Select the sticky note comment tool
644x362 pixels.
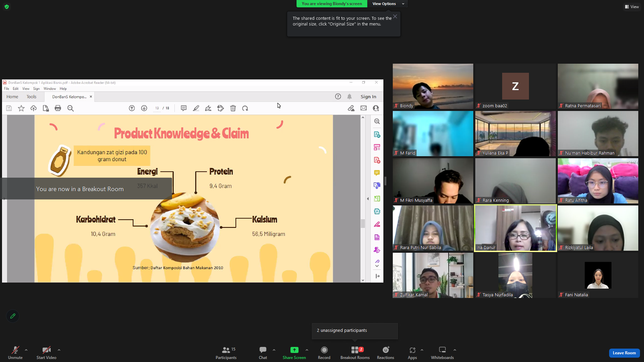pos(184,108)
